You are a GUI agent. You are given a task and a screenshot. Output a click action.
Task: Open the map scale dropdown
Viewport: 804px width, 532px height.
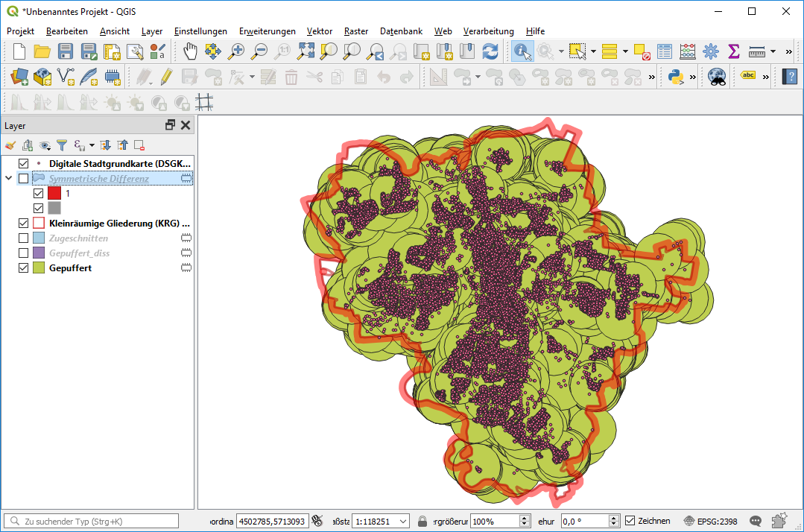[x=403, y=521]
